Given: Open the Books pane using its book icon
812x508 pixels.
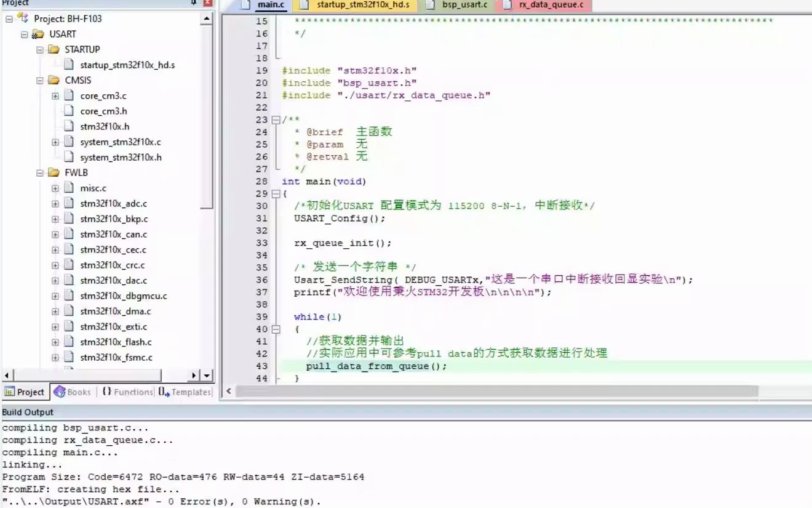Looking at the screenshot, I should click(58, 392).
